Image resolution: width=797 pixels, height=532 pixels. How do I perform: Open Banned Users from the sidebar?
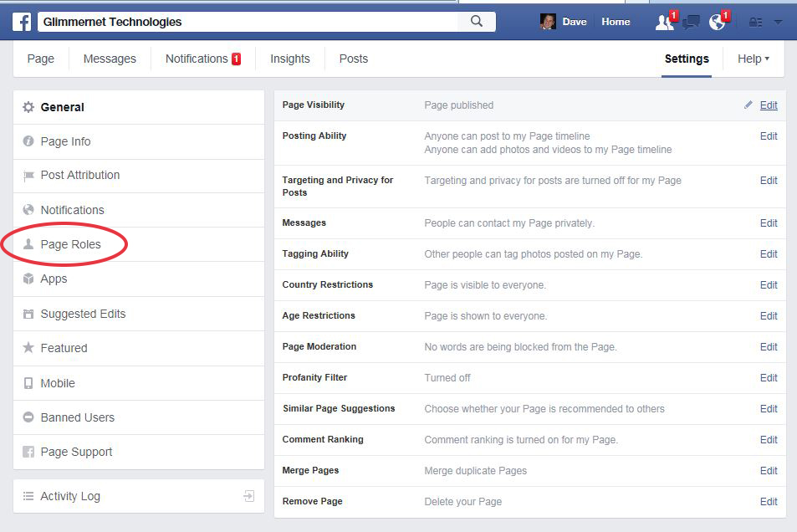78,417
